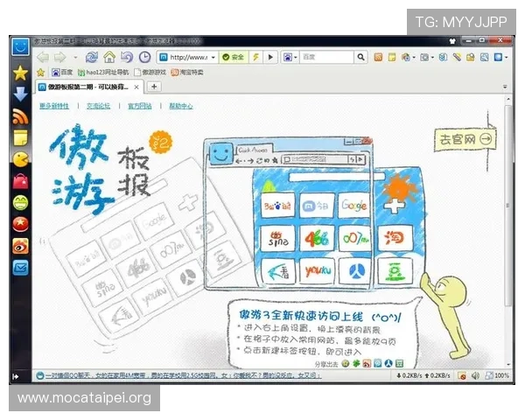Open the Downloads arrow in the sidebar

pos(20,94)
